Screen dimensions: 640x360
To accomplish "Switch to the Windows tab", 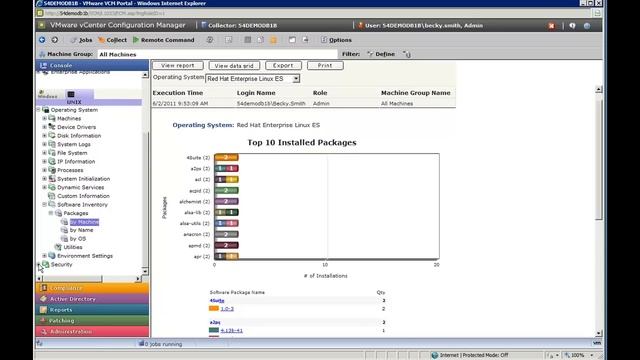I will (x=47, y=95).
